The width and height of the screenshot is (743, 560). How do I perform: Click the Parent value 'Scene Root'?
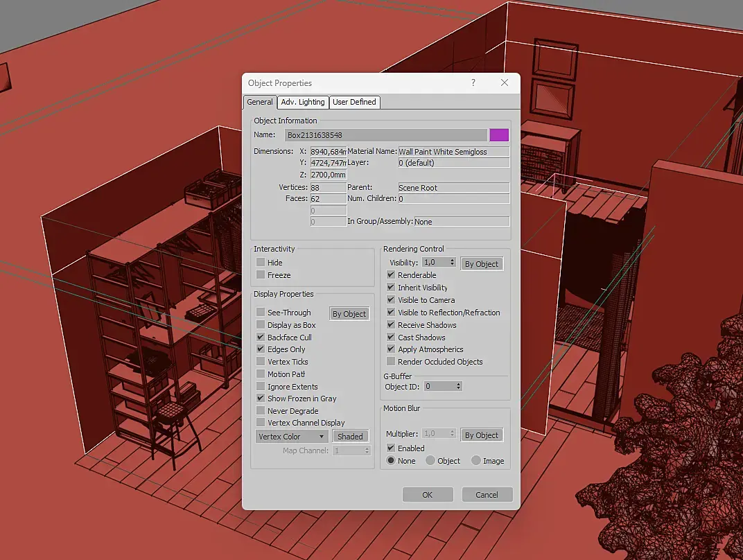(x=453, y=188)
